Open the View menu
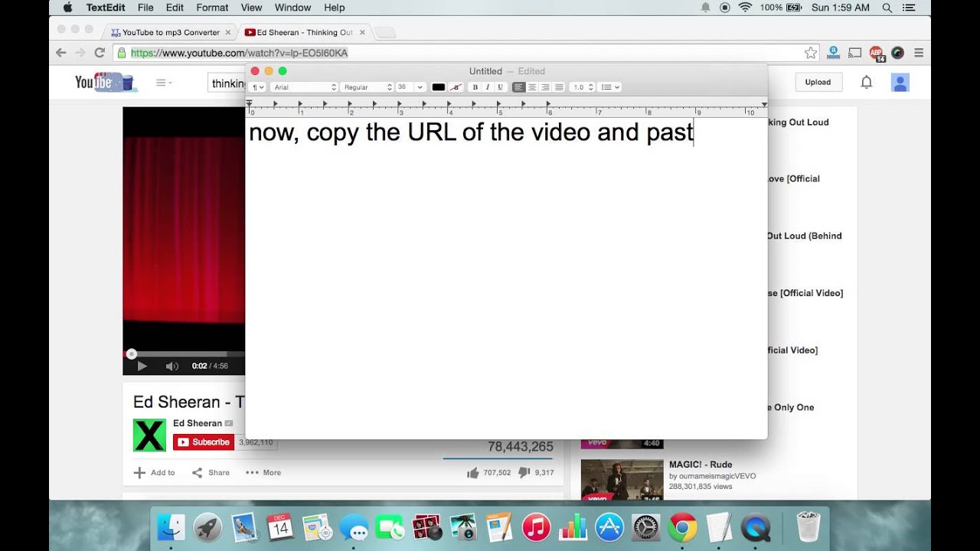Image resolution: width=980 pixels, height=551 pixels. (251, 8)
